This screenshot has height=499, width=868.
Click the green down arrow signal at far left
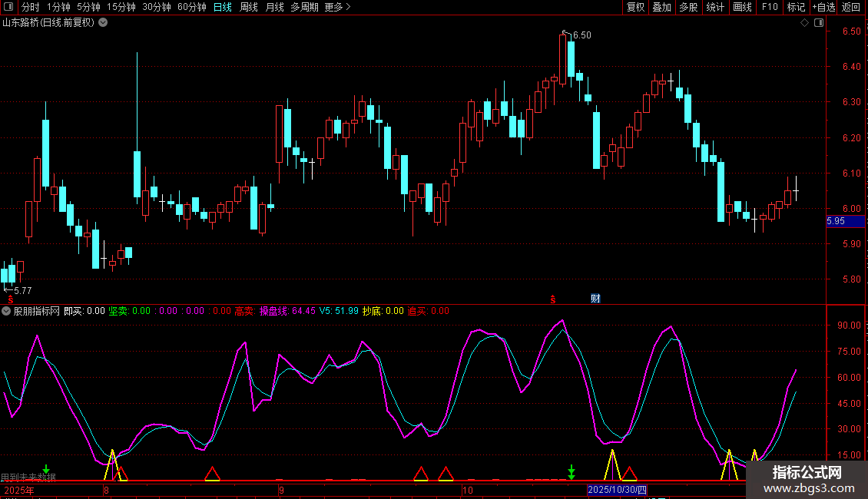[x=46, y=469]
